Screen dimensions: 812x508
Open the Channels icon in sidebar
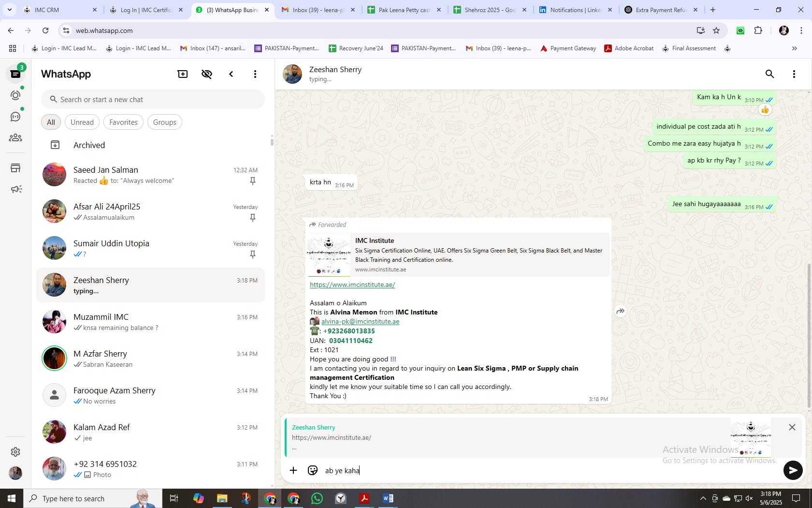click(15, 117)
